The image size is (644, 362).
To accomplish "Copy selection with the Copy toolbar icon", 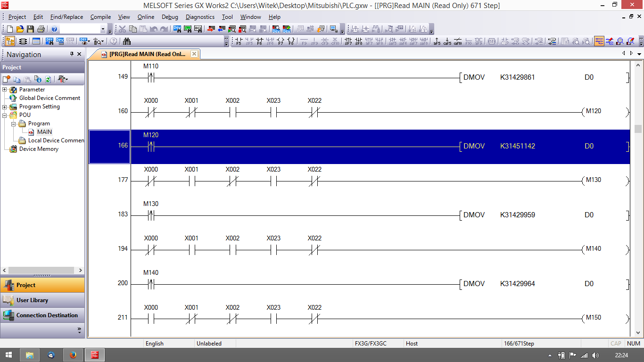I will point(133,29).
